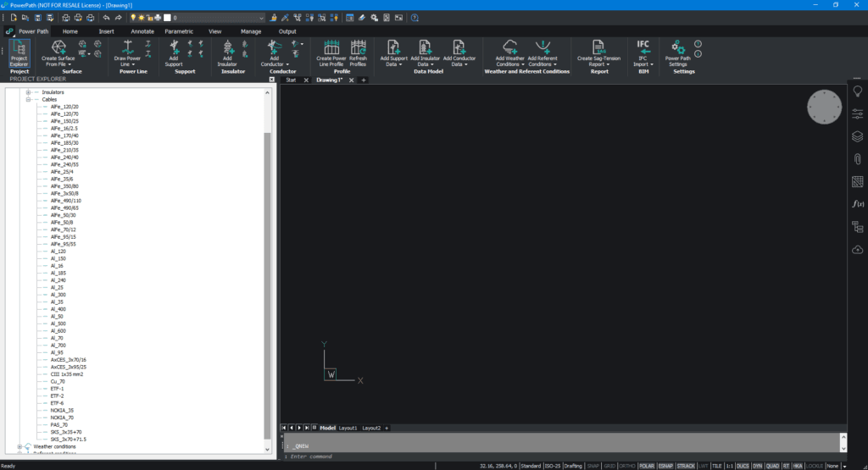Open the Layers panel icon on right sidebar
Viewport: 868px width, 470px height.
coord(858,136)
